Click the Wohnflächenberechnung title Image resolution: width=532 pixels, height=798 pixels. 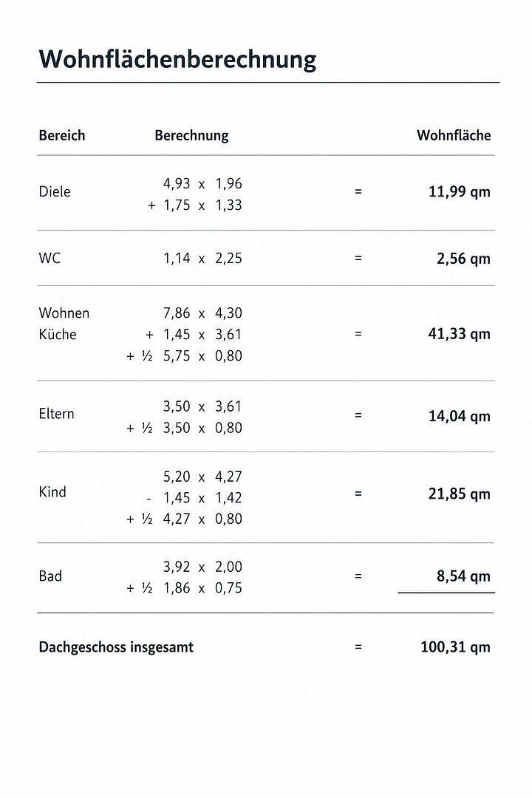pyautogui.click(x=177, y=60)
